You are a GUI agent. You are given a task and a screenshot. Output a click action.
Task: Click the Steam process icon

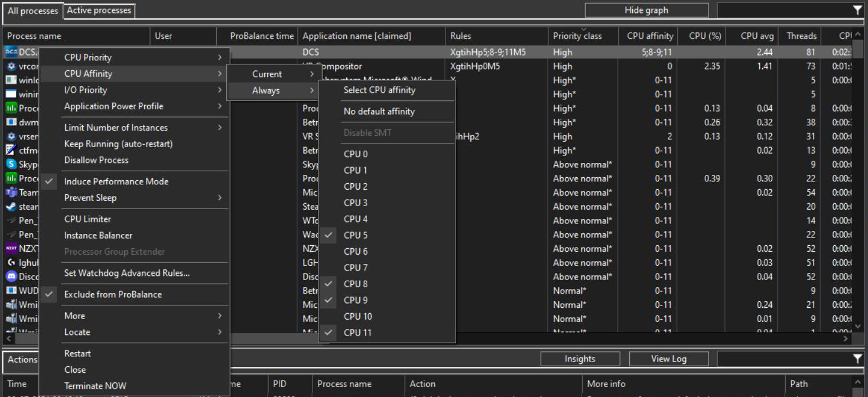click(x=11, y=207)
